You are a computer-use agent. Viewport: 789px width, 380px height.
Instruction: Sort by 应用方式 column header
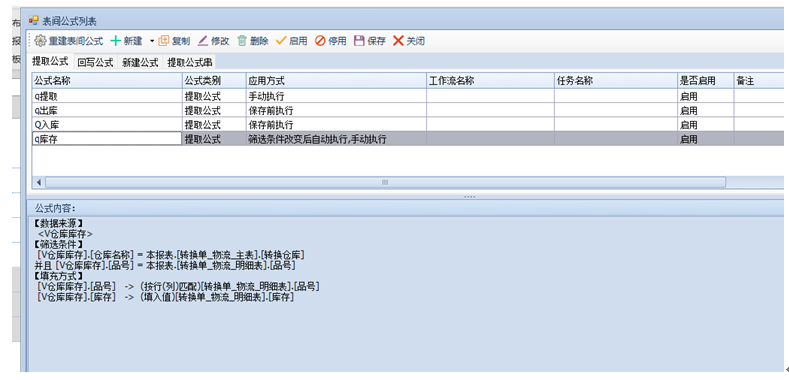pyautogui.click(x=336, y=81)
